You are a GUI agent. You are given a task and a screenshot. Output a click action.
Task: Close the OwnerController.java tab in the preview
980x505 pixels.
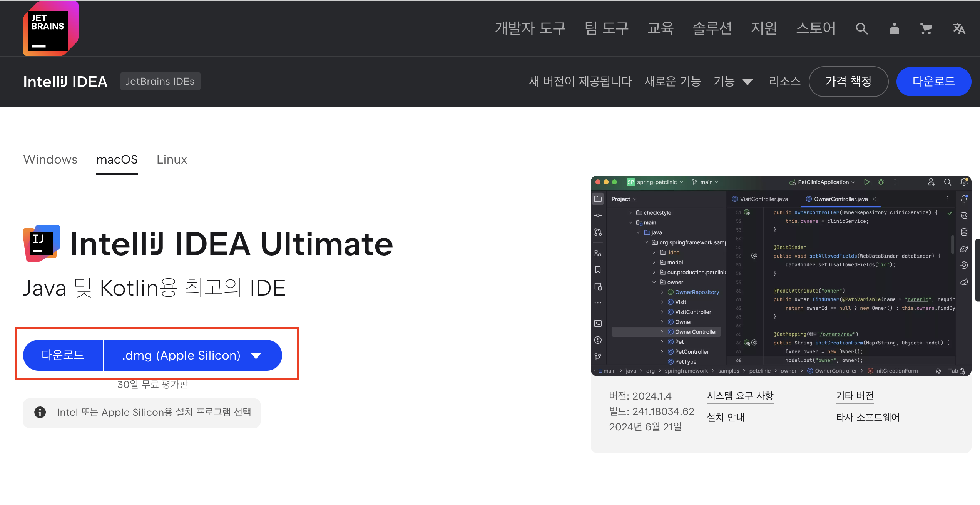(874, 199)
